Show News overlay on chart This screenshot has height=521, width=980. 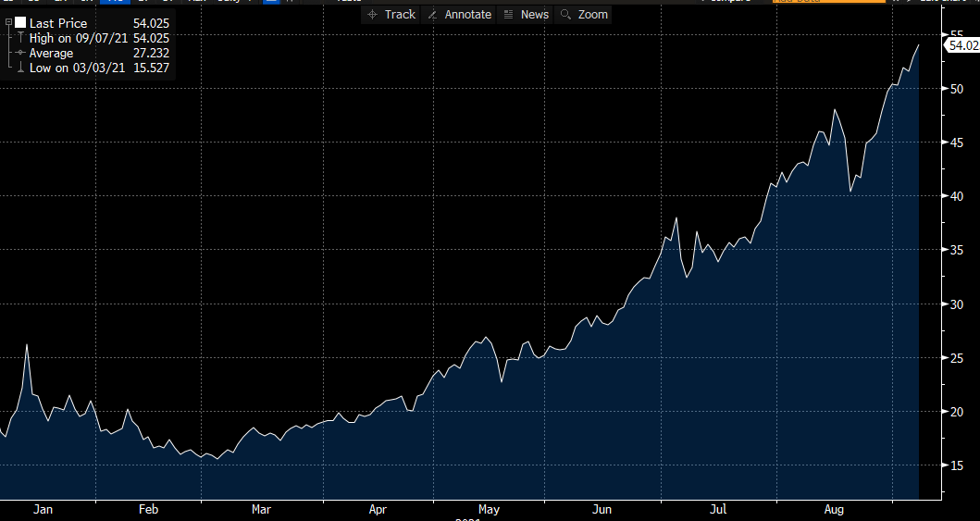coord(527,14)
